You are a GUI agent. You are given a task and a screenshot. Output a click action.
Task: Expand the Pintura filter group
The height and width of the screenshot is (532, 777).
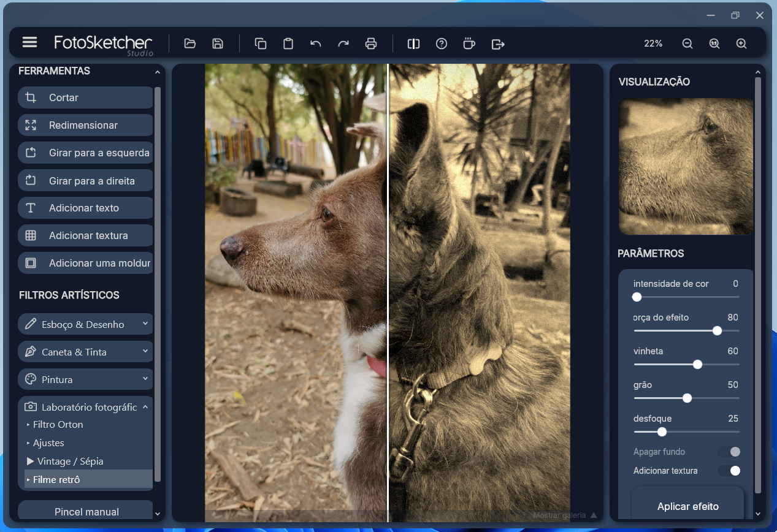coord(85,379)
